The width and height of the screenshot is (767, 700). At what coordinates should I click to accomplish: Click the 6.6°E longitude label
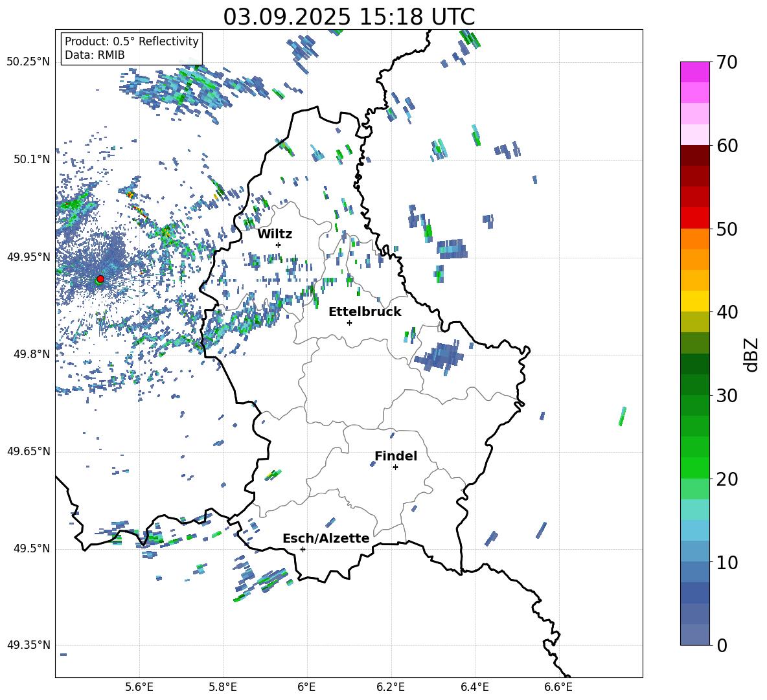point(558,687)
